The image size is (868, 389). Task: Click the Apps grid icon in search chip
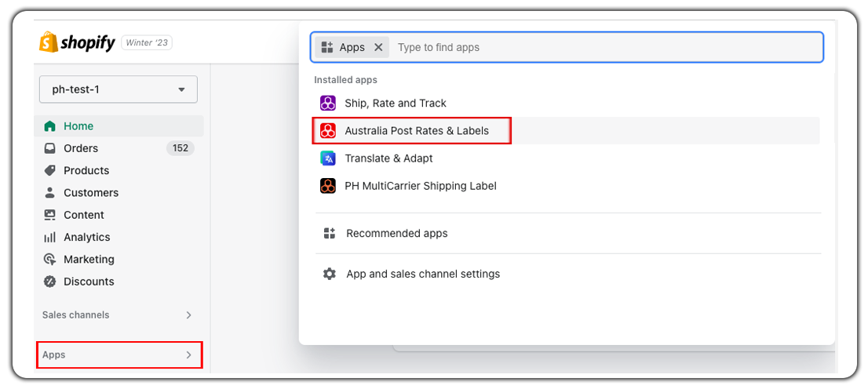tap(327, 47)
